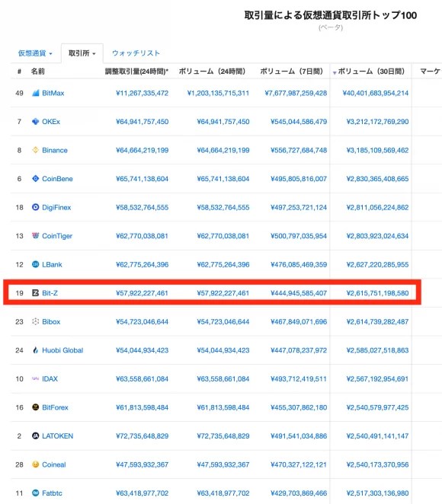Open the Fatbtc exchange link
The height and width of the screenshot is (504, 442).
tap(52, 493)
